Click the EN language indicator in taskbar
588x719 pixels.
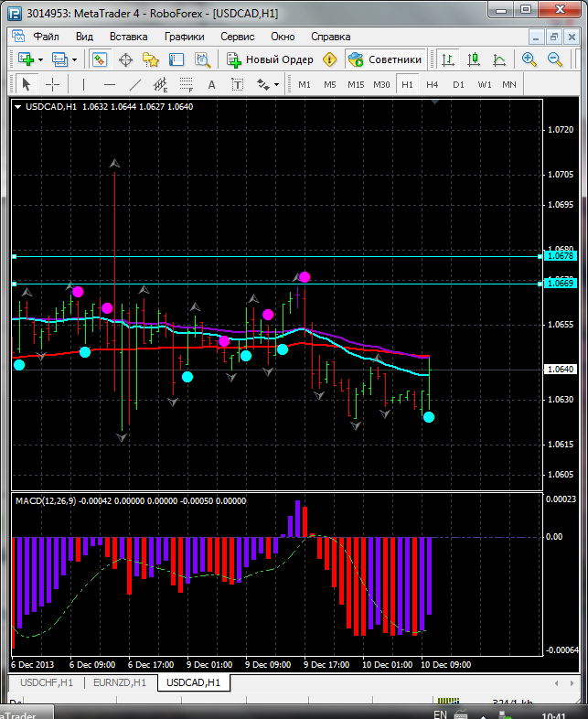(x=440, y=714)
